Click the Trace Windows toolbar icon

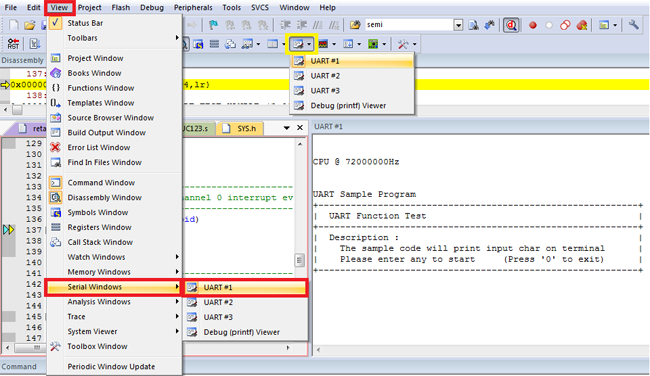pos(348,44)
